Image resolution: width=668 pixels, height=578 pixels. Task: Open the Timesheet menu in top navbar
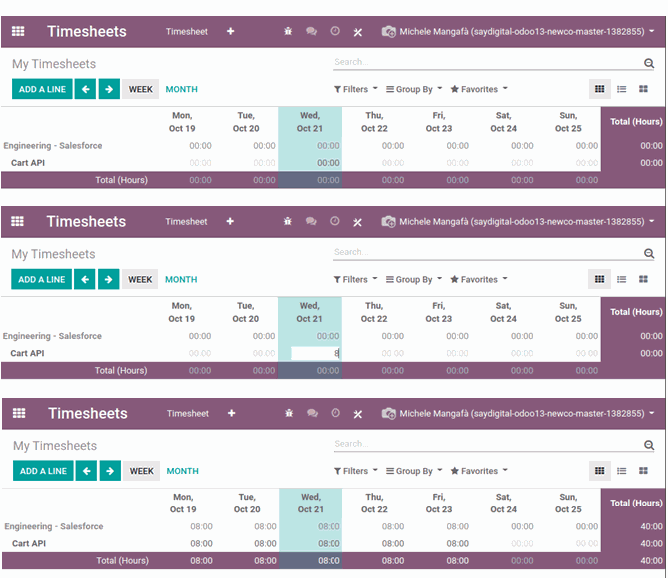coord(186,32)
